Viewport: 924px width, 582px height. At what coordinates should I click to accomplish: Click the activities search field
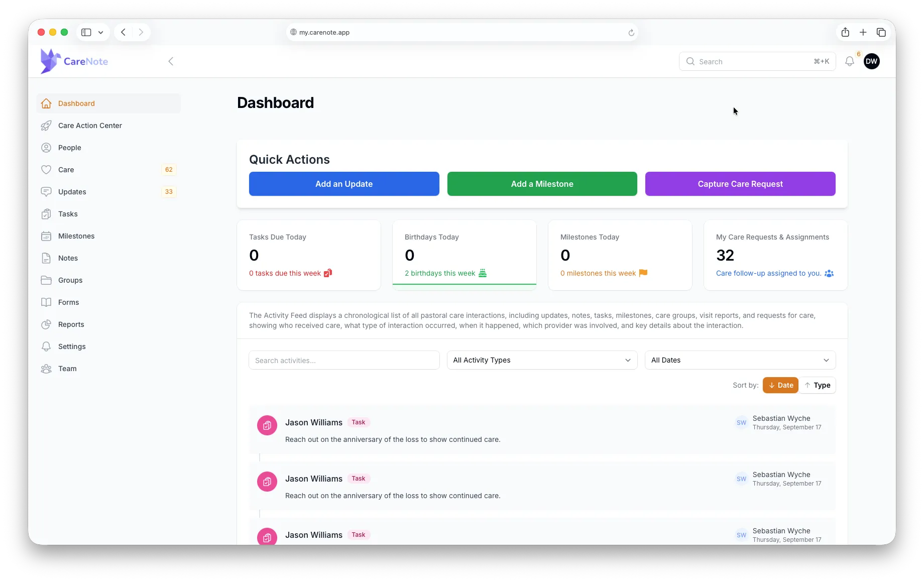click(343, 360)
